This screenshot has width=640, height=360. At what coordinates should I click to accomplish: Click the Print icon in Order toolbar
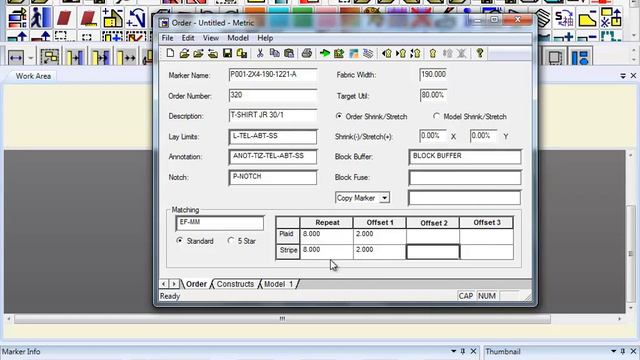pyautogui.click(x=307, y=53)
